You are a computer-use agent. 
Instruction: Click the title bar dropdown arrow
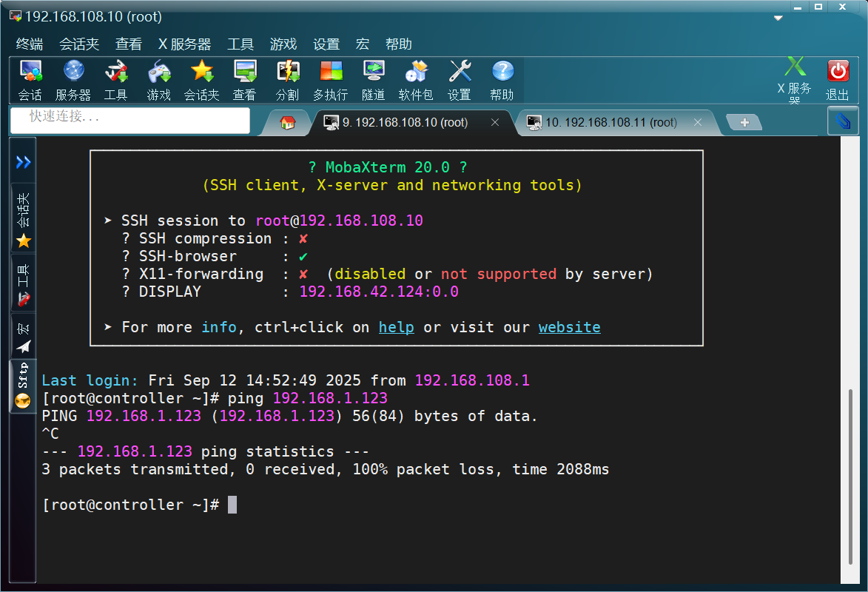[x=778, y=18]
